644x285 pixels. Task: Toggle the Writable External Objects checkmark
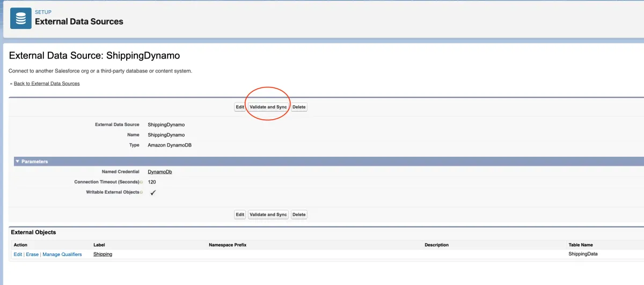tap(153, 192)
